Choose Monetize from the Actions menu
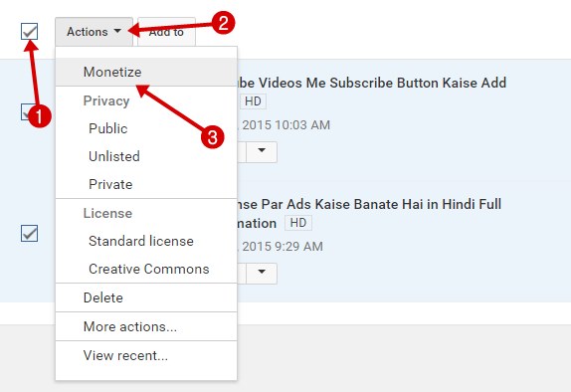 (x=146, y=72)
